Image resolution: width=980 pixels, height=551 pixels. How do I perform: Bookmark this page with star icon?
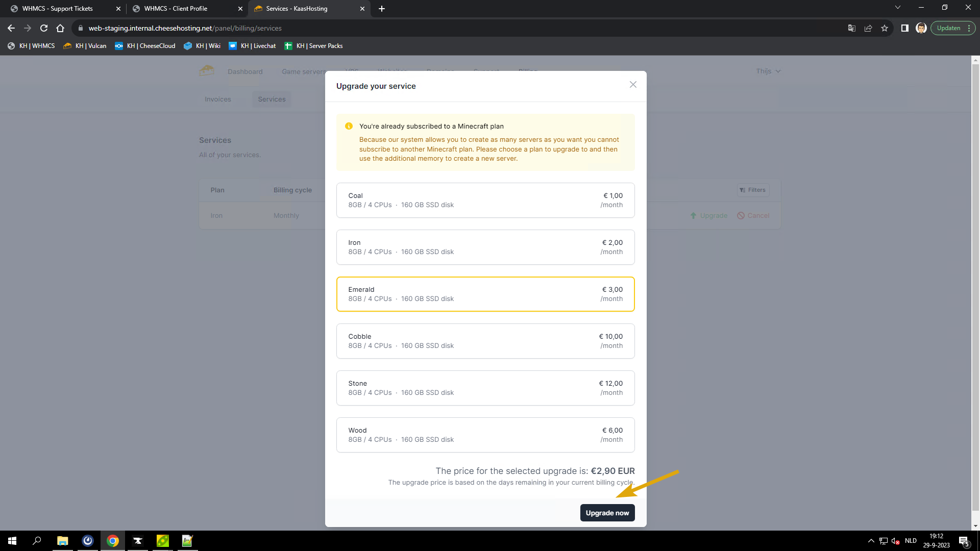pyautogui.click(x=885, y=28)
